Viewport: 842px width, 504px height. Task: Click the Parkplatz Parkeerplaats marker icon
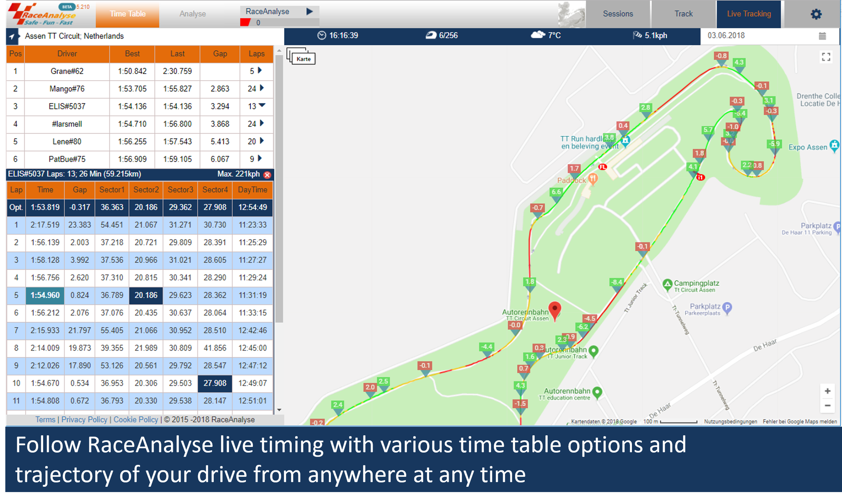click(x=727, y=308)
